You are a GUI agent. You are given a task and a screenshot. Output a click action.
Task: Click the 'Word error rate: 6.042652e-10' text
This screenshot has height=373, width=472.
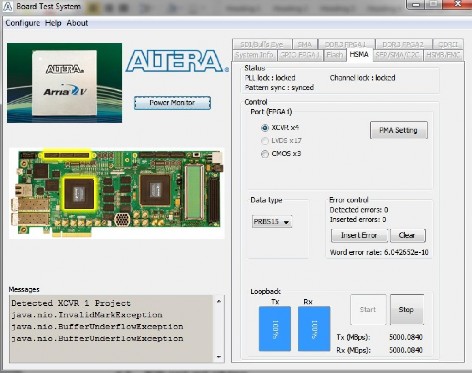[x=379, y=252]
